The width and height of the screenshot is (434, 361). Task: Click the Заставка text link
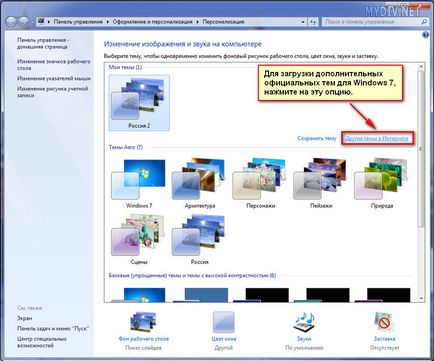pyautogui.click(x=384, y=339)
